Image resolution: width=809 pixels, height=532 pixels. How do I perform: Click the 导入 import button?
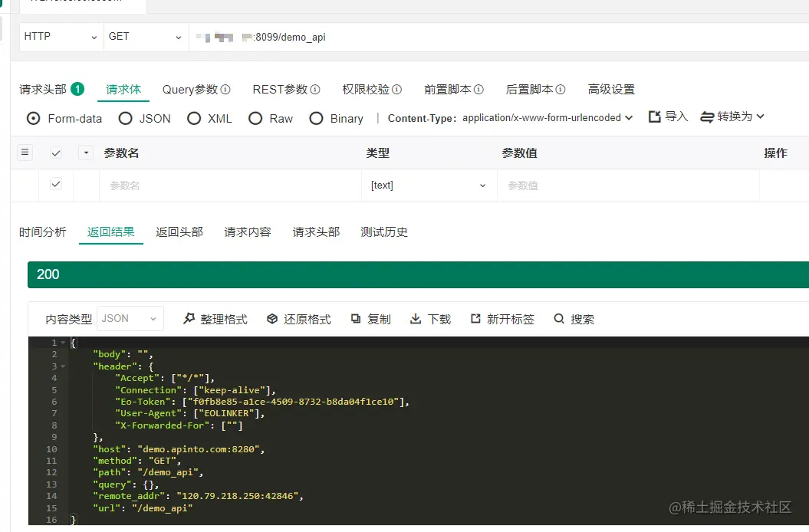668,117
